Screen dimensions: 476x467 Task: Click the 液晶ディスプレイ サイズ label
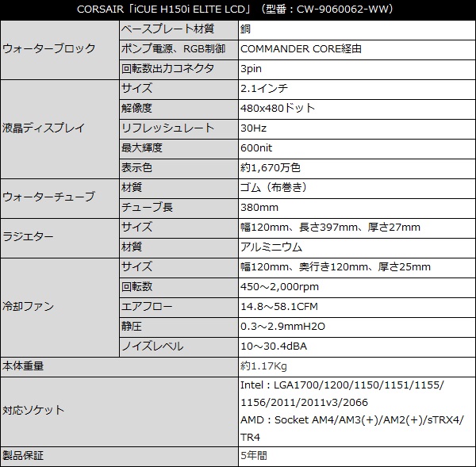136,88
